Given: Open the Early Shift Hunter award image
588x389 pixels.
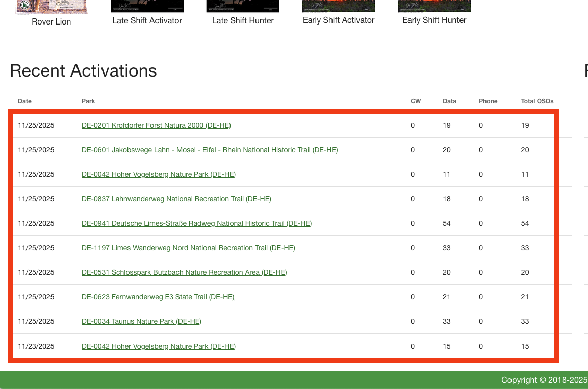Looking at the screenshot, I should 434,6.
